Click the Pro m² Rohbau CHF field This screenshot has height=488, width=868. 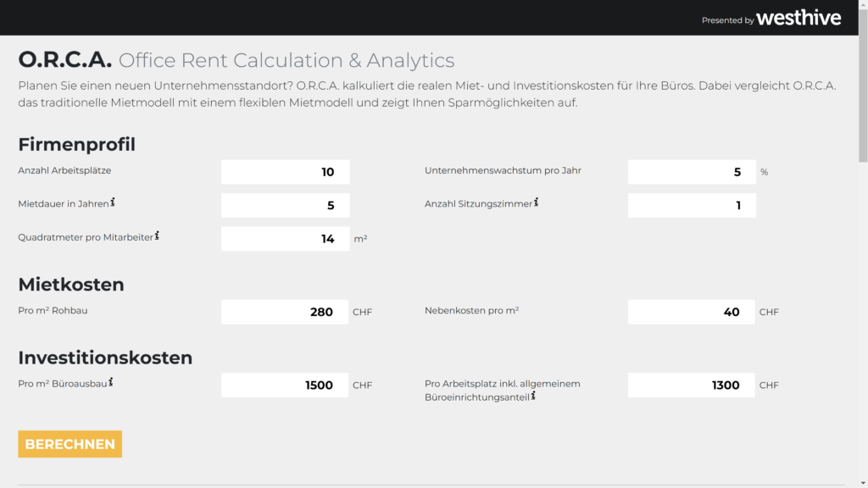(285, 312)
